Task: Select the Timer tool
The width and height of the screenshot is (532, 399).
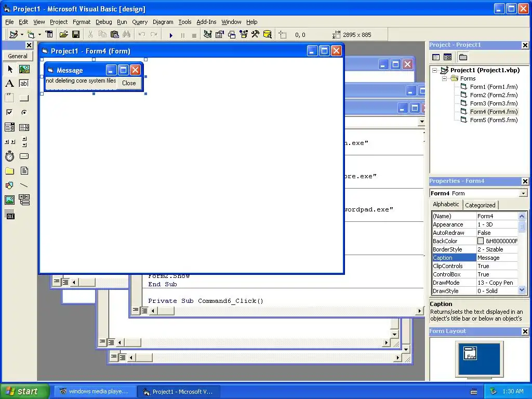Action: pos(10,156)
